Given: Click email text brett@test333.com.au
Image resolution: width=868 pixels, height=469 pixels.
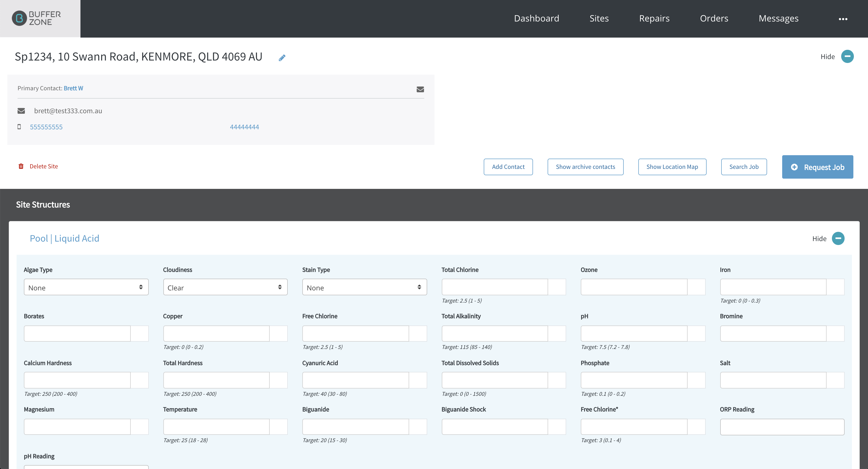Looking at the screenshot, I should coord(68,111).
